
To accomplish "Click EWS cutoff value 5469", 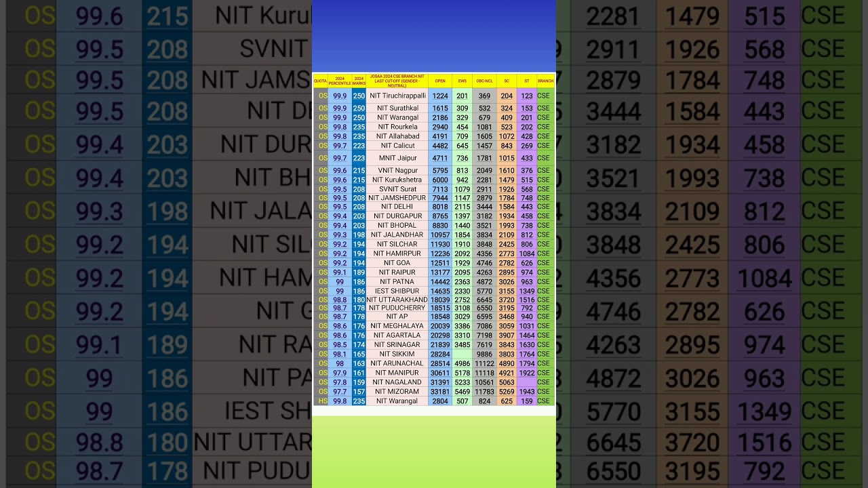I will point(462,392).
